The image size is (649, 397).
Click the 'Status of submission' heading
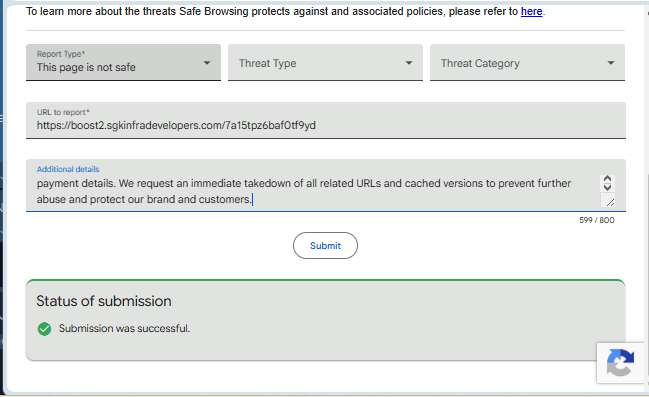point(103,301)
